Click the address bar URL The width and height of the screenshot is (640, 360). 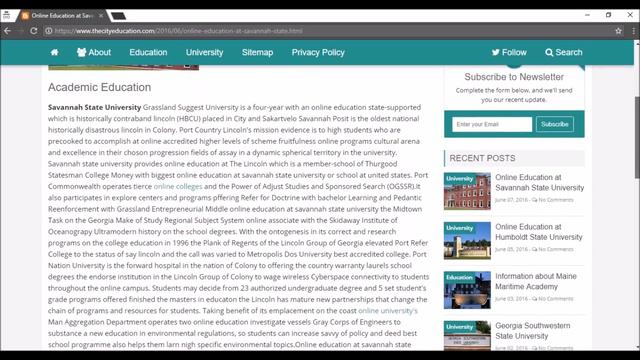pos(179,31)
